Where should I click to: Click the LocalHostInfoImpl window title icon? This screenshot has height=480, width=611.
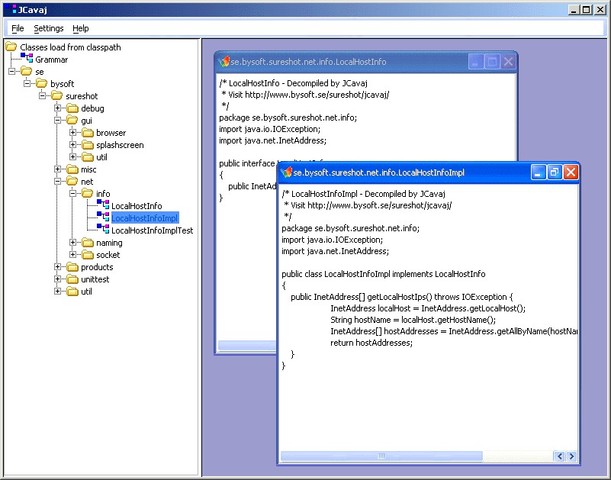point(287,172)
